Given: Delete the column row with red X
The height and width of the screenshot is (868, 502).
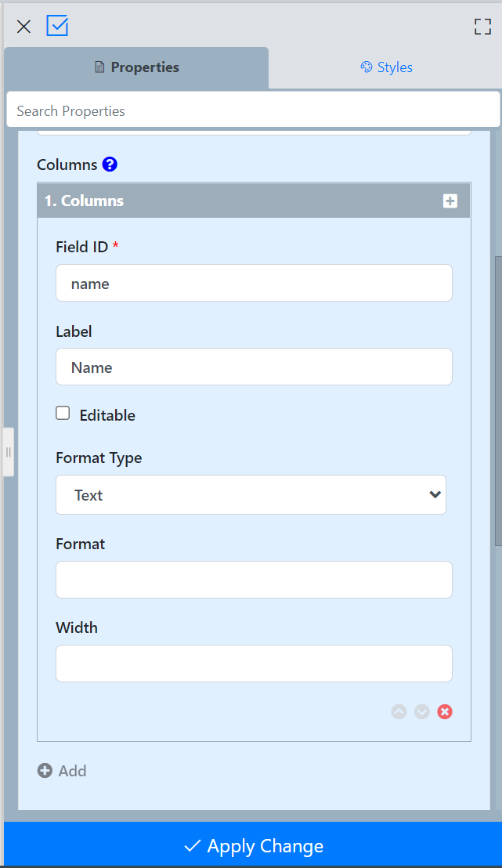Looking at the screenshot, I should click(445, 712).
